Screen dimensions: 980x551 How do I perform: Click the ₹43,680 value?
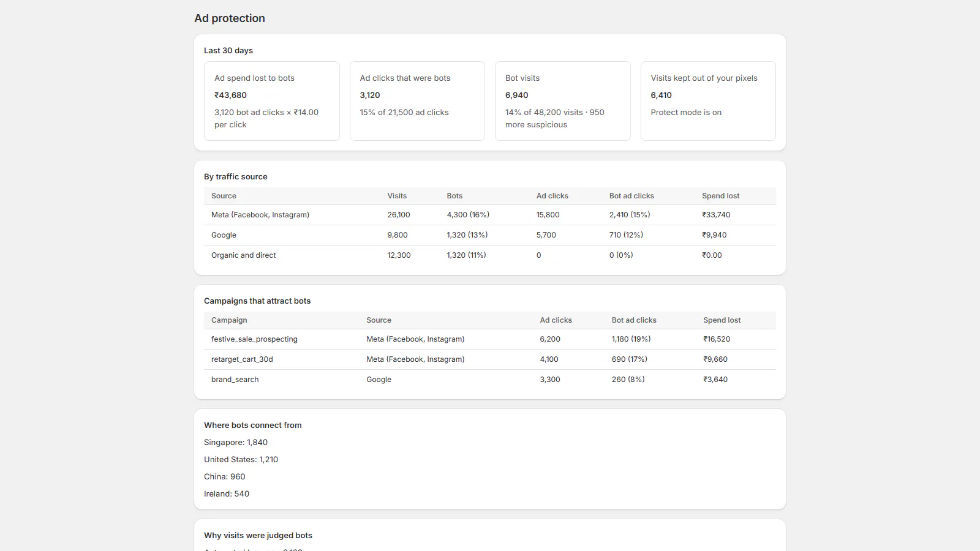pyautogui.click(x=230, y=95)
